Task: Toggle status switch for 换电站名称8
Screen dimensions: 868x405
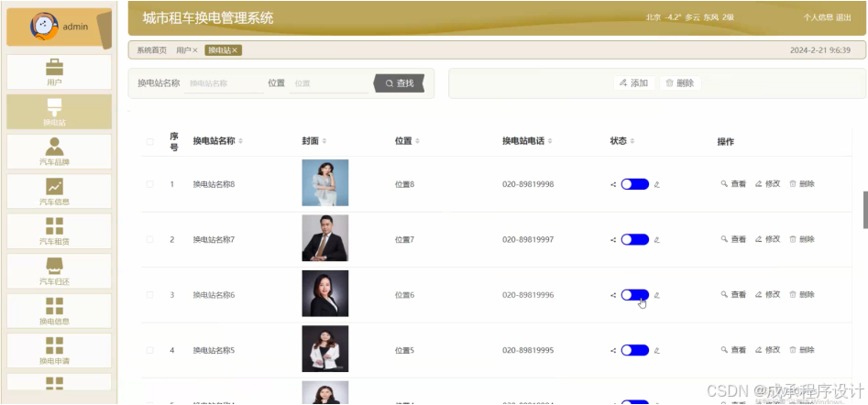Action: tap(635, 184)
